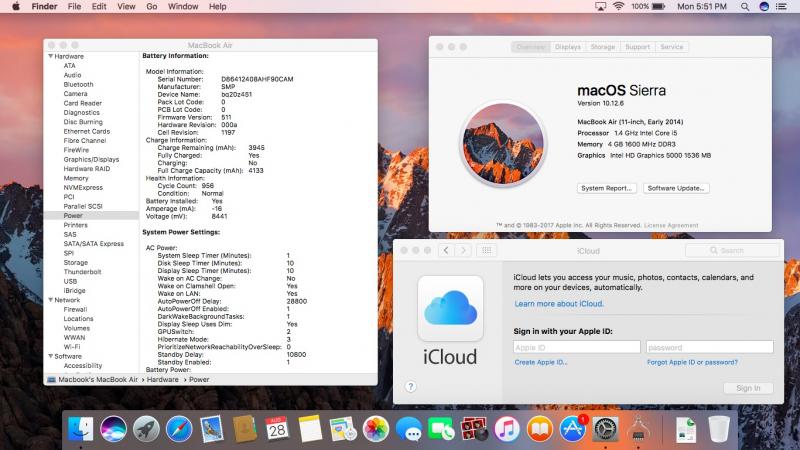Focus the iCloud password field
This screenshot has height=450, width=800.
(710, 347)
